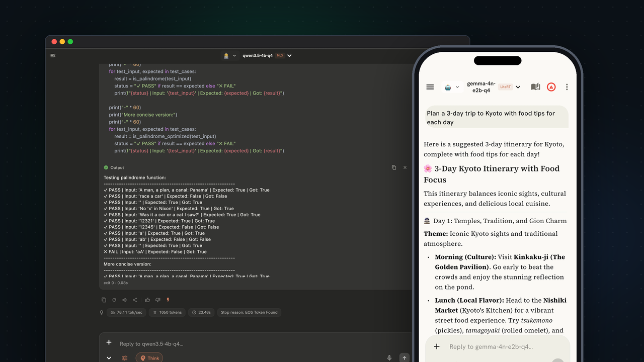Click the green Output status check icon
Viewport: 644px width, 362px height.
point(106,167)
